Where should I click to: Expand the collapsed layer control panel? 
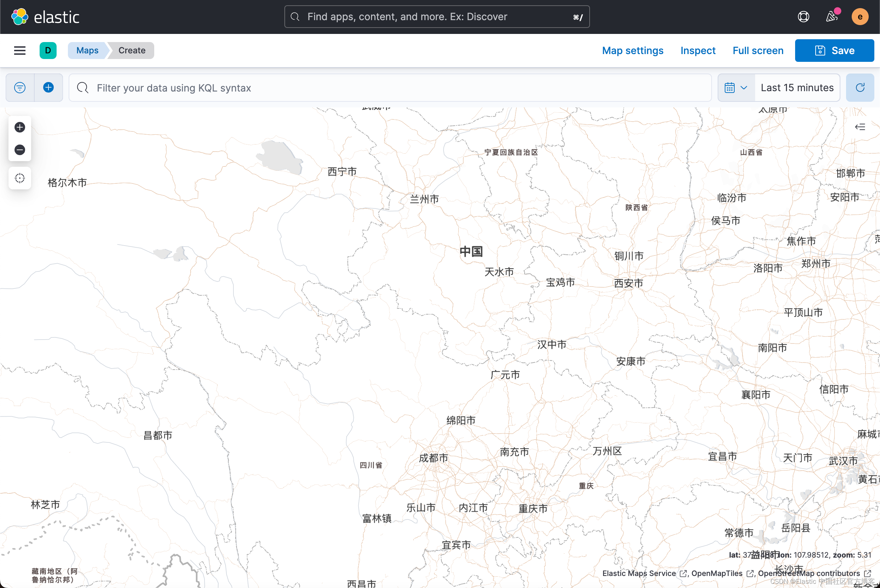pos(860,127)
